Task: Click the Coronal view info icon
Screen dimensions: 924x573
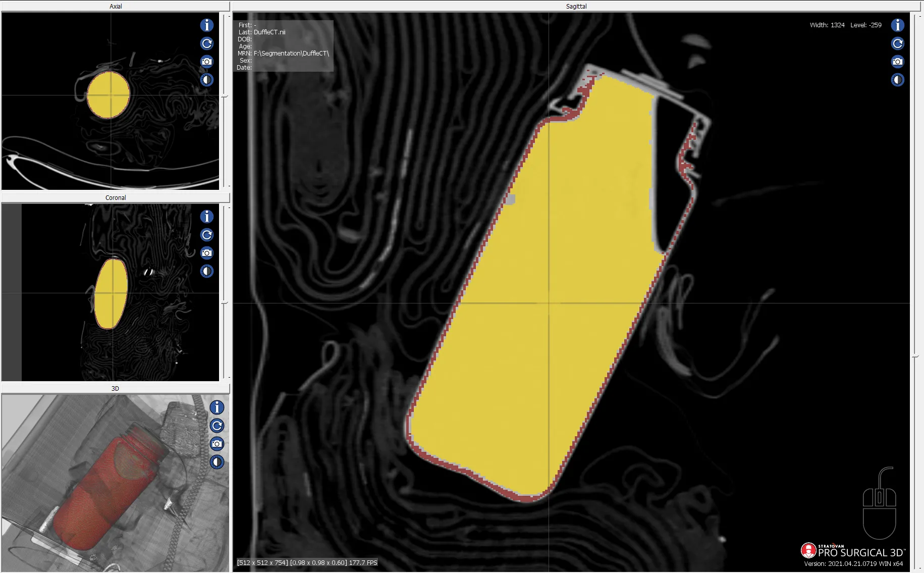Action: [x=207, y=217]
